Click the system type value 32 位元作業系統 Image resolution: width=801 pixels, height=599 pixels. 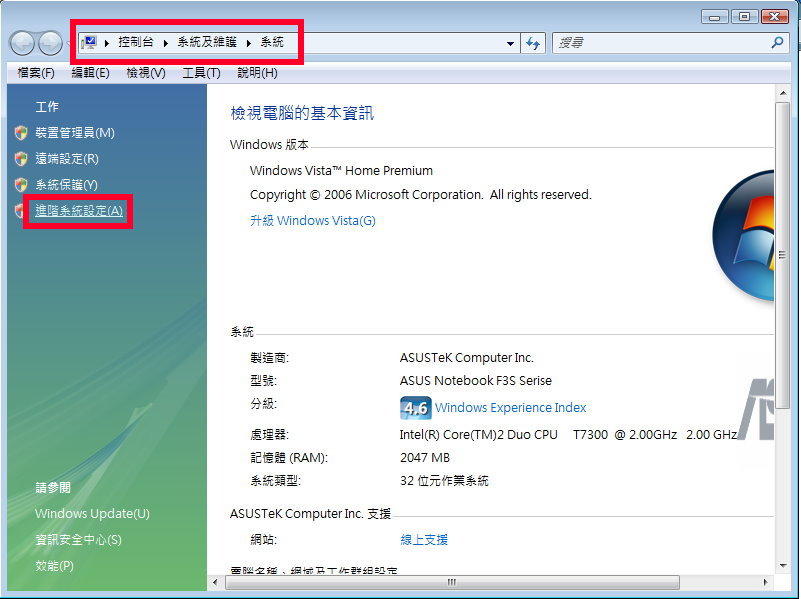tap(444, 481)
